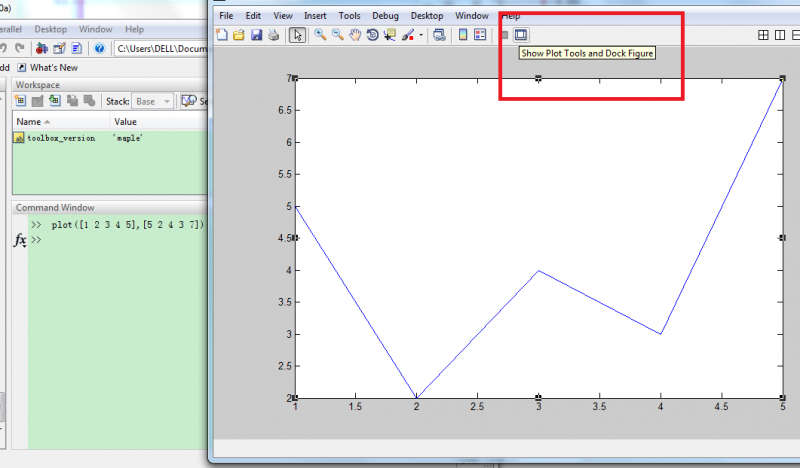Activate the Brush data tool
This screenshot has width=800, height=468.
(x=408, y=35)
